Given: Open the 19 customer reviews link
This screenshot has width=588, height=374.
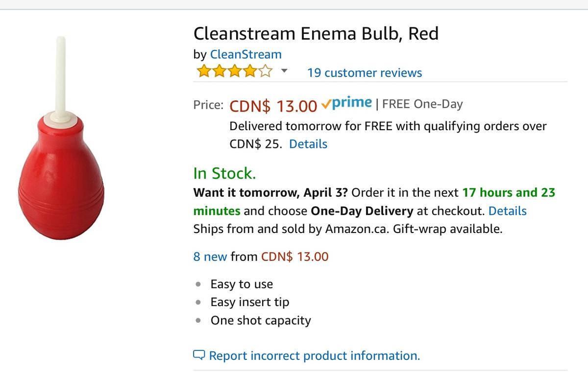Looking at the screenshot, I should (364, 73).
